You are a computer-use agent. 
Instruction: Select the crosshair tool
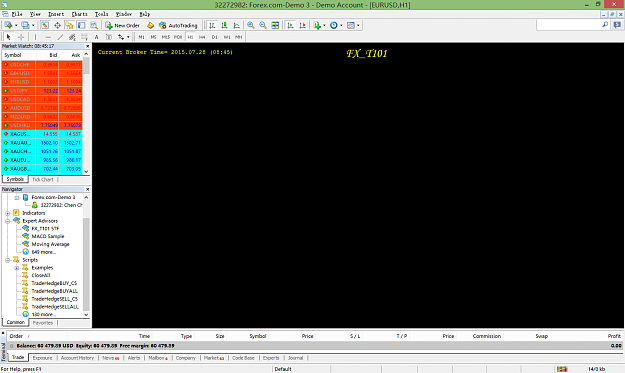point(21,37)
